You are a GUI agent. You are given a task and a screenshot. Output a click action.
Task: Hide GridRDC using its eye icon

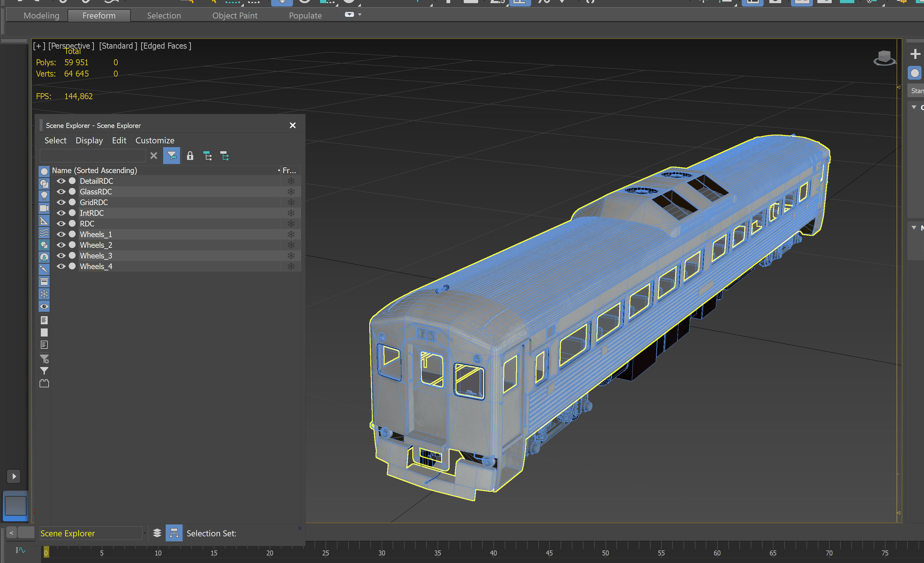[x=61, y=202]
